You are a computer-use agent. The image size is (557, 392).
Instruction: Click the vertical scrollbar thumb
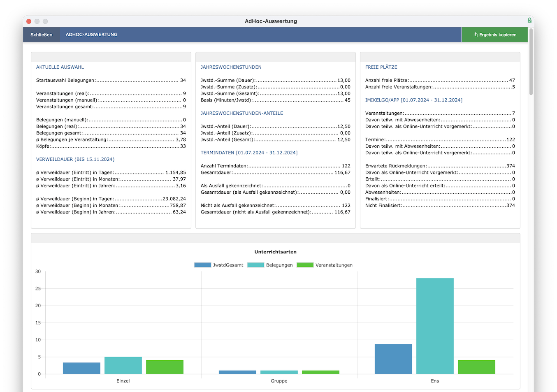(x=531, y=62)
